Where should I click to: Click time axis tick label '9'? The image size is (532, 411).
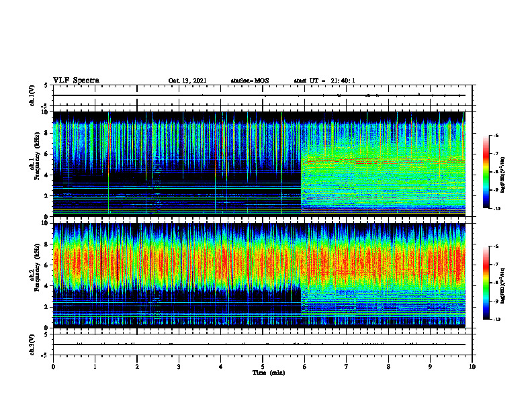click(430, 367)
